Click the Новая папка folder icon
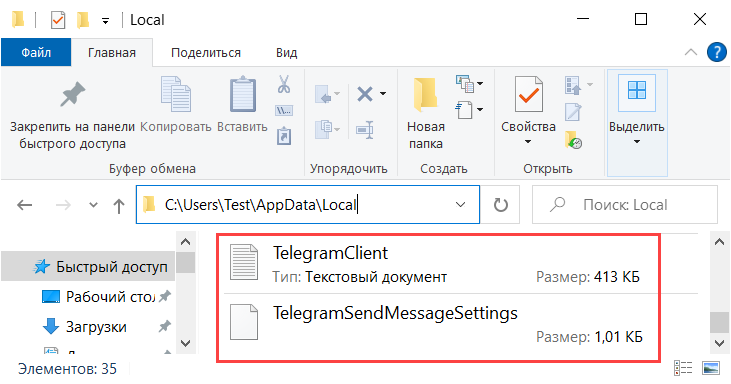Screen dimensions: 731x384 [425, 95]
